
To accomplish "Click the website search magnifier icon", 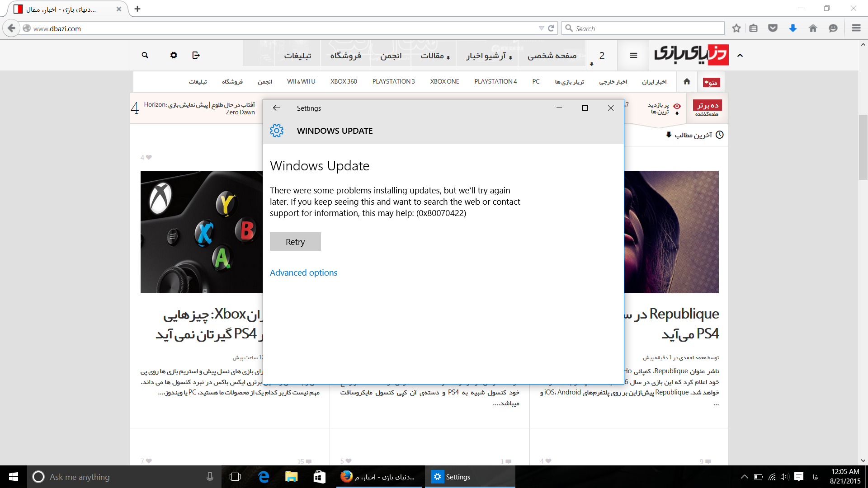I will coord(145,55).
